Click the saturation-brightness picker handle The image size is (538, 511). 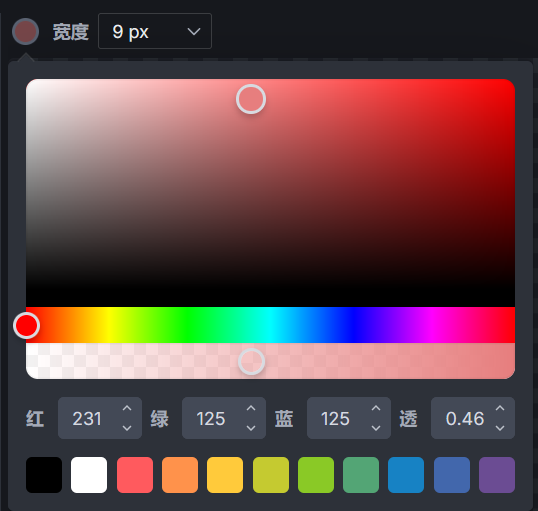(251, 99)
